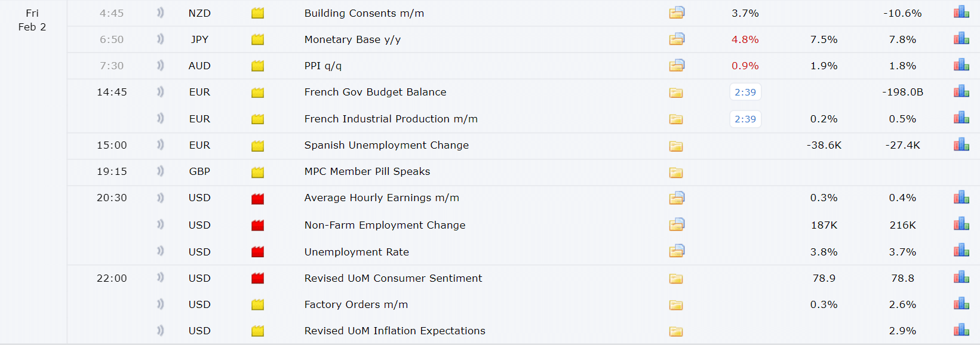Screen dimensions: 980x345
Task: Click red impact icon for Revised UoM Consumer Sentiment
Action: [257, 278]
